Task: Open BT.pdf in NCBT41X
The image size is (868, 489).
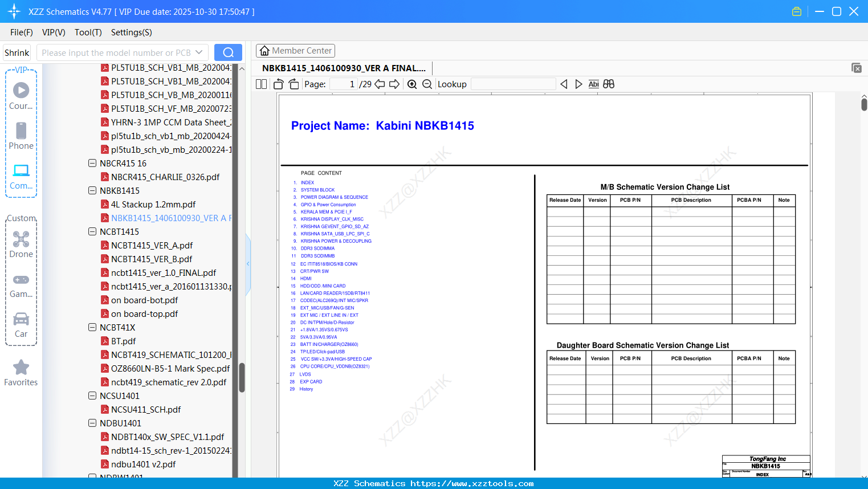Action: pyautogui.click(x=123, y=341)
